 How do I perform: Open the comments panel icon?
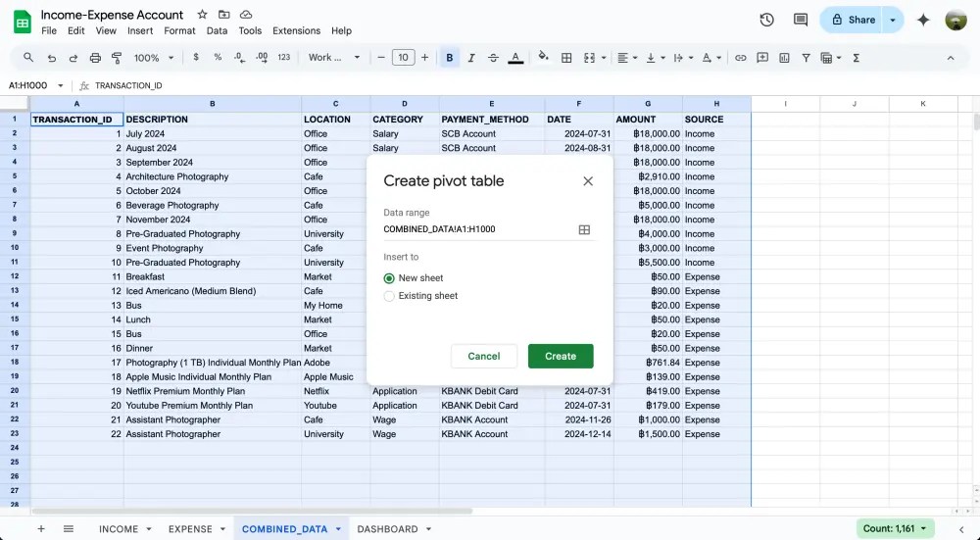pyautogui.click(x=801, y=20)
